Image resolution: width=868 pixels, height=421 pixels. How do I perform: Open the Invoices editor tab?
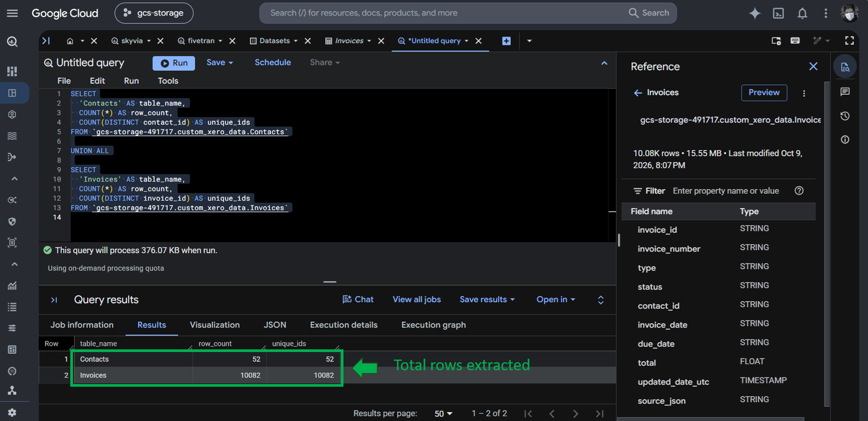pyautogui.click(x=349, y=41)
